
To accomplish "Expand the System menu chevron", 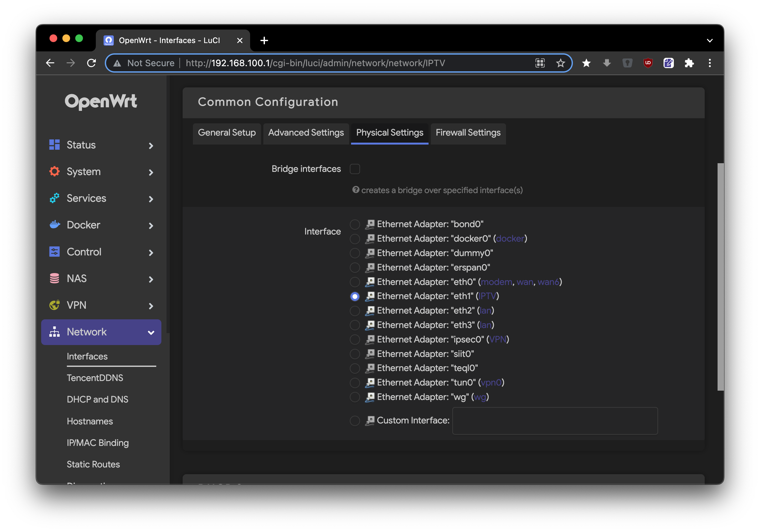I will coord(151,173).
